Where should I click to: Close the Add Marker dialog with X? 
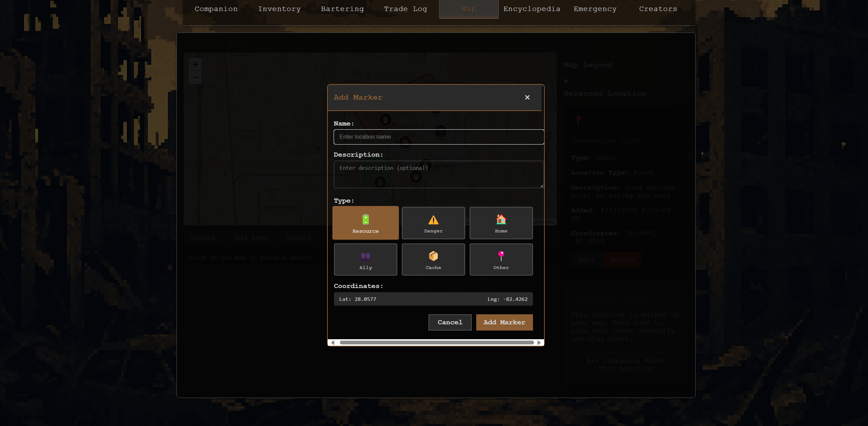(x=527, y=98)
